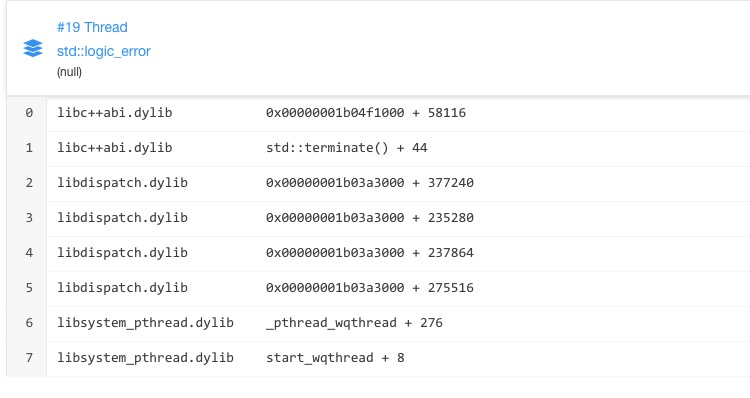
Task: Click frame index number 4
Action: point(29,253)
